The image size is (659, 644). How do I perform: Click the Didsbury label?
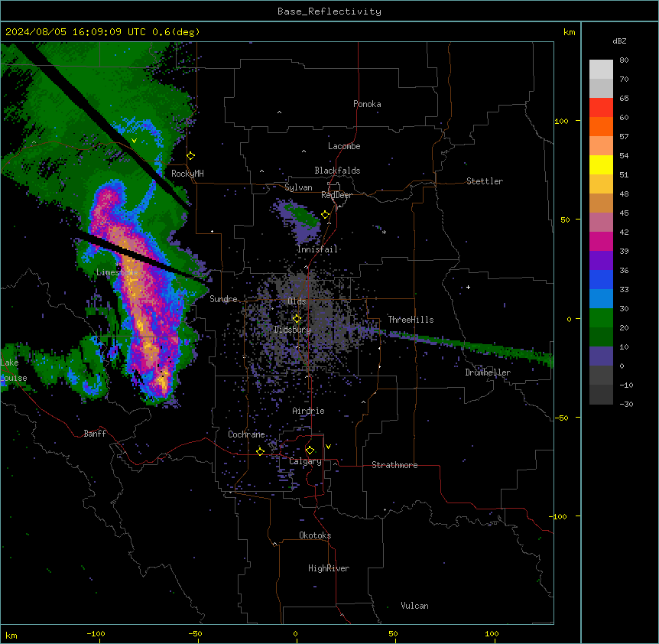click(293, 330)
